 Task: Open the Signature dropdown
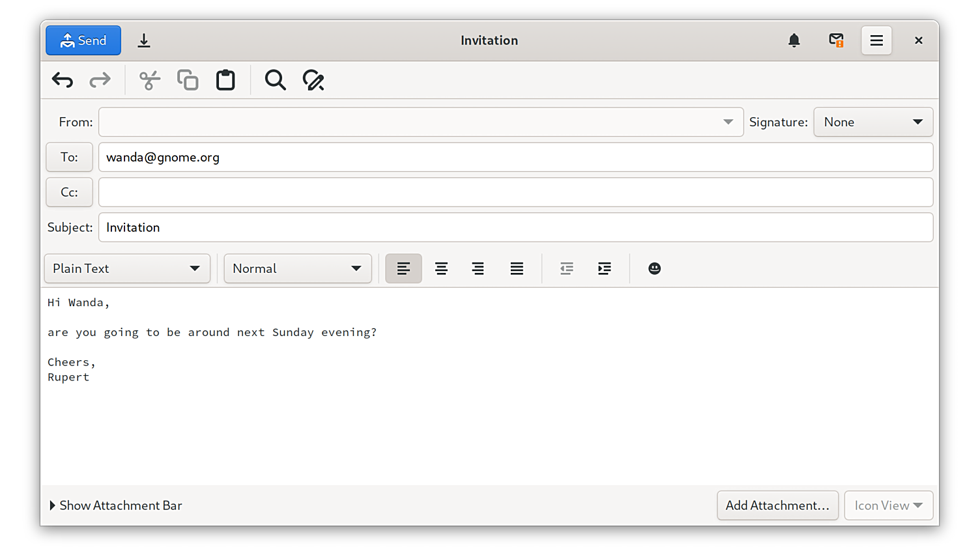point(872,122)
